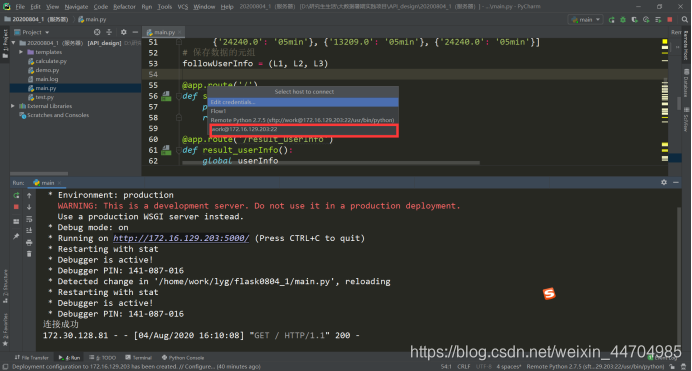Open the Refactor menu
Image resolution: width=692 pixels, height=371 pixels.
point(124,7)
